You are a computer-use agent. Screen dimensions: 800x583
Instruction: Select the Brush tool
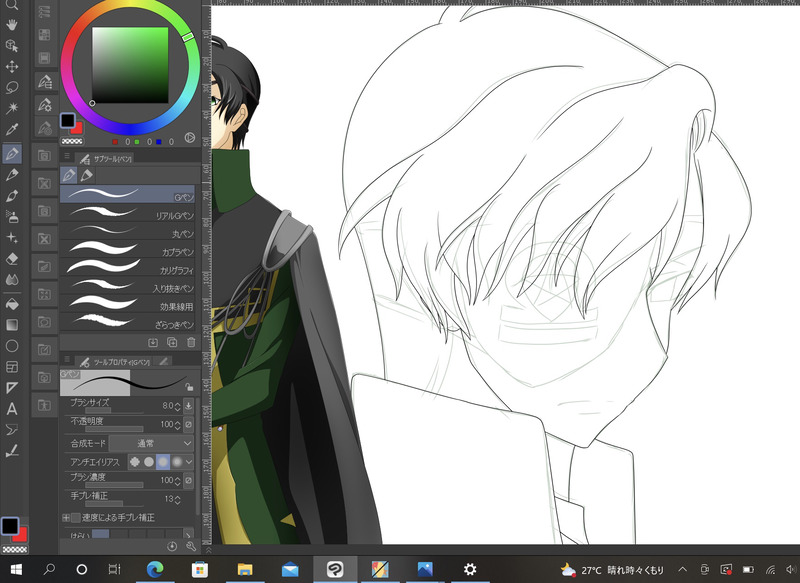[x=12, y=196]
